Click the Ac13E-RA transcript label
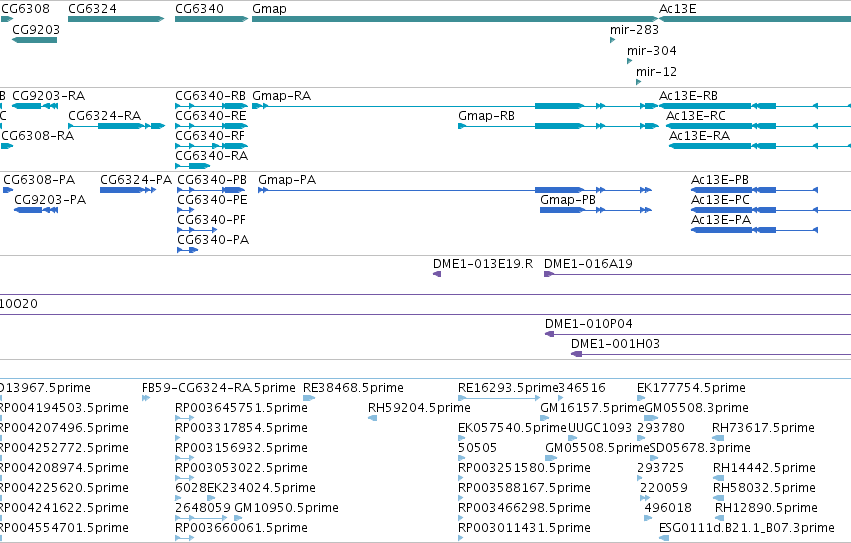 coord(699,136)
